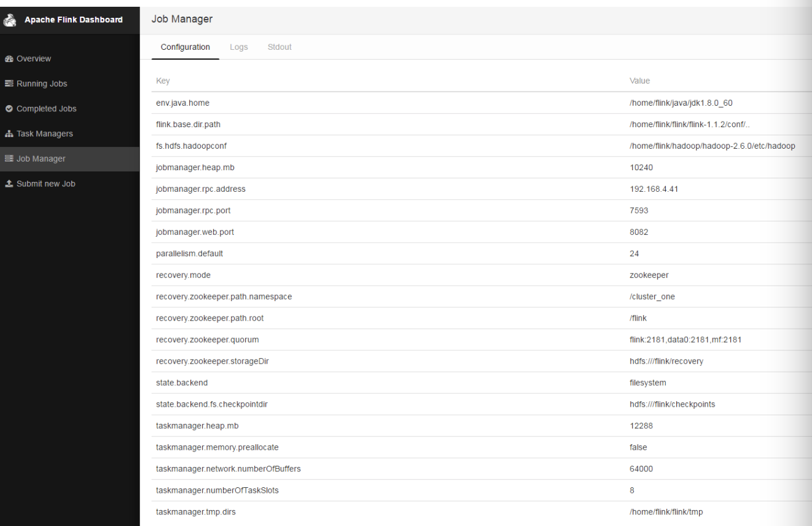Image resolution: width=812 pixels, height=526 pixels.
Task: Select Job Manager in sidebar
Action: [x=41, y=159]
